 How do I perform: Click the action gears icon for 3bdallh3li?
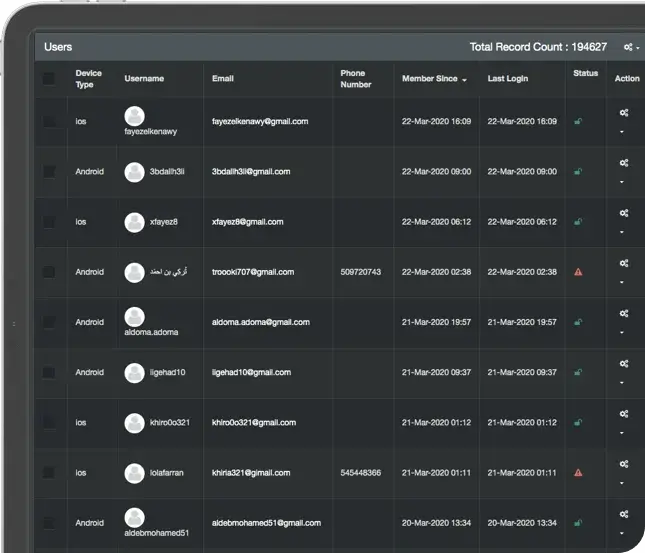(623, 163)
